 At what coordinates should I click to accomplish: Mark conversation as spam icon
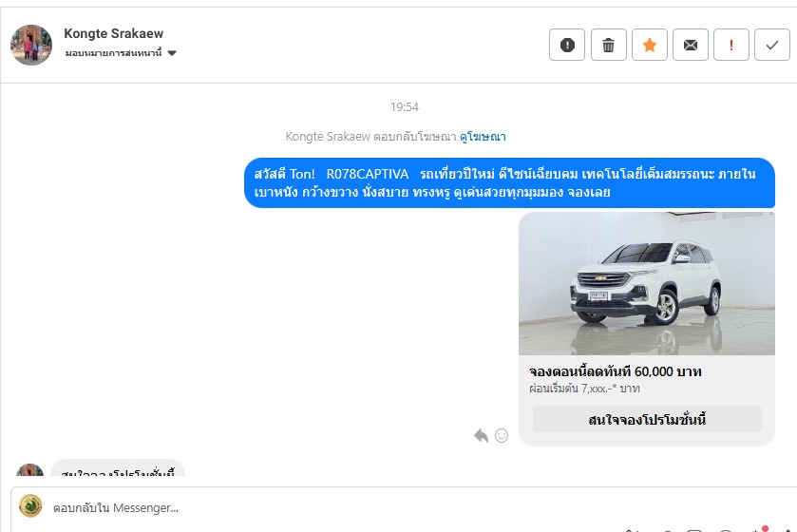point(567,46)
